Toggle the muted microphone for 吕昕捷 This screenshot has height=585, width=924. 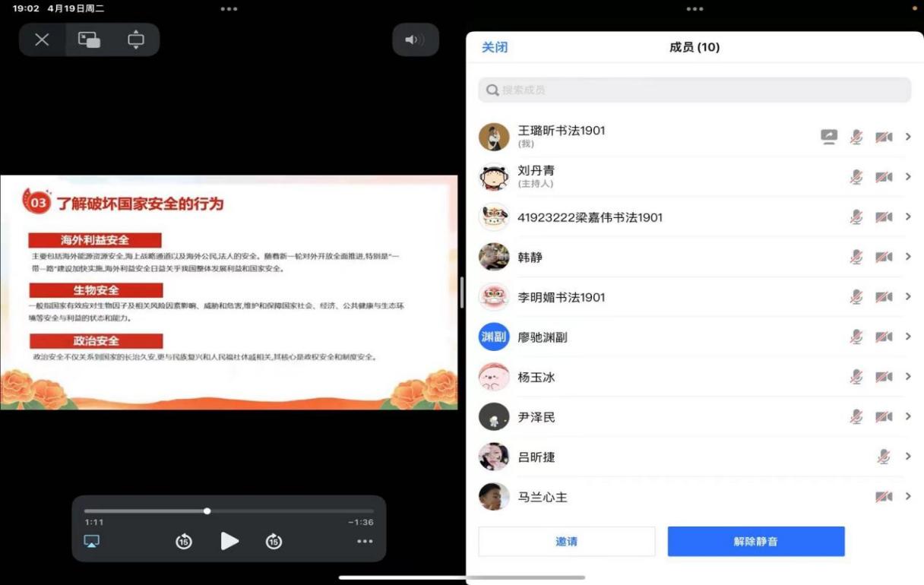click(x=883, y=457)
